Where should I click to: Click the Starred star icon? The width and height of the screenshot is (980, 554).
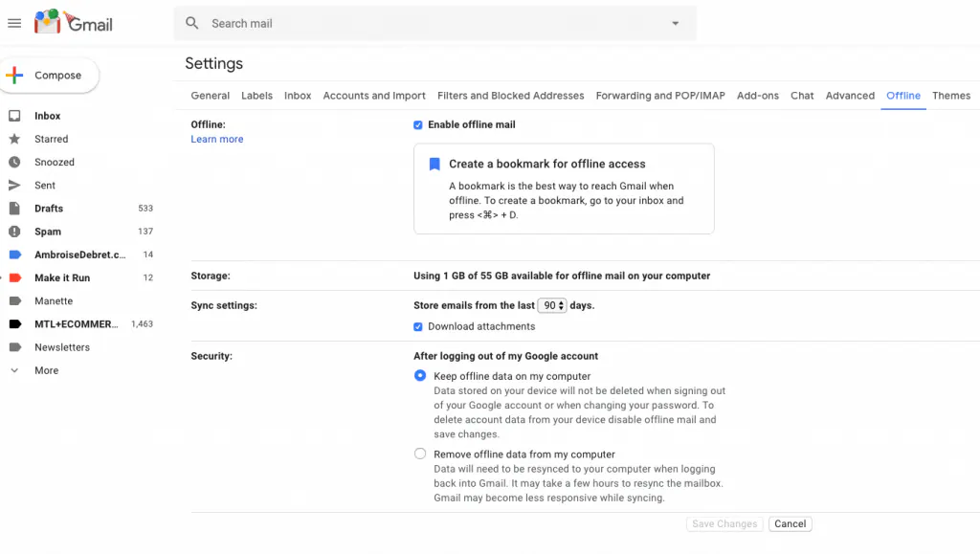(14, 139)
